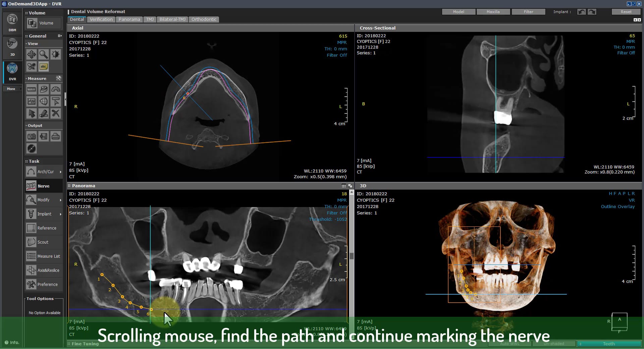The width and height of the screenshot is (644, 349).
Task: Open the General panel menu icon
Action: pos(60,36)
